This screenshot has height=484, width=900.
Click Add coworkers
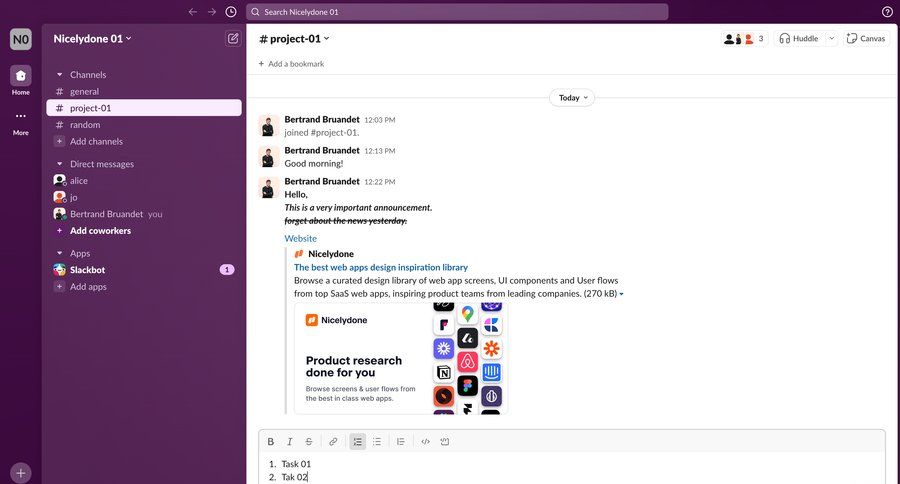[144, 230]
